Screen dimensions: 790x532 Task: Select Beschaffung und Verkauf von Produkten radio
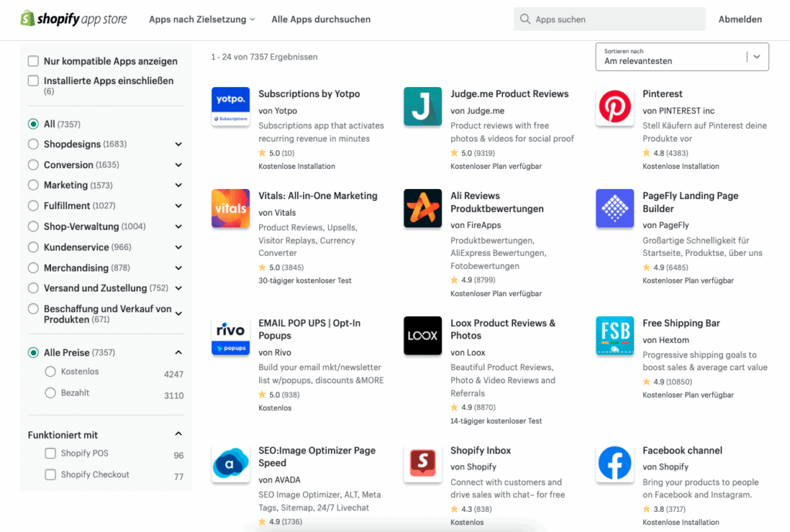(x=33, y=308)
